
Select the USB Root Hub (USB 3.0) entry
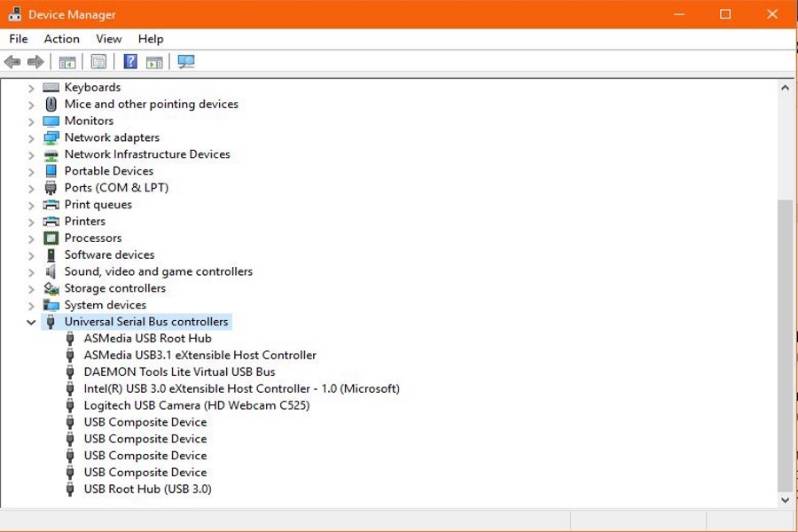click(146, 489)
